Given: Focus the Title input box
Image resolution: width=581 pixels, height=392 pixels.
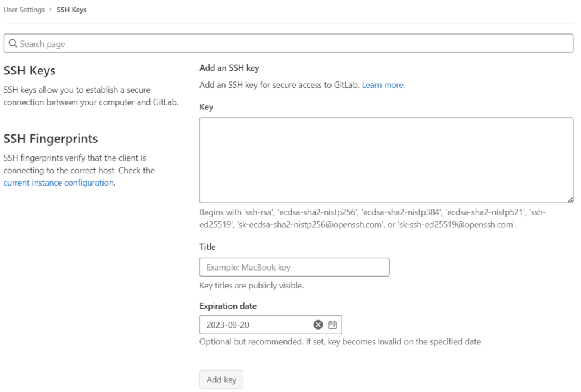Looking at the screenshot, I should pos(294,267).
